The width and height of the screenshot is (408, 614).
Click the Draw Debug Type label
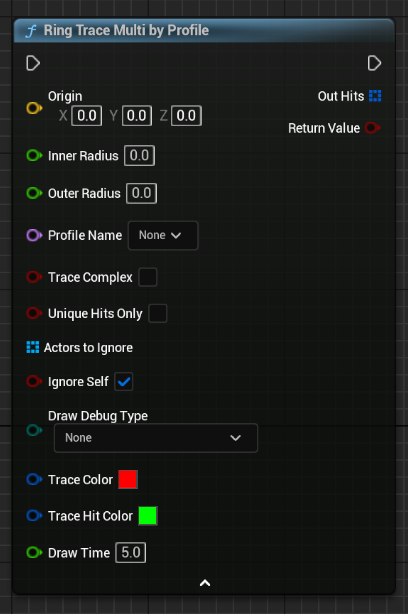pos(98,416)
